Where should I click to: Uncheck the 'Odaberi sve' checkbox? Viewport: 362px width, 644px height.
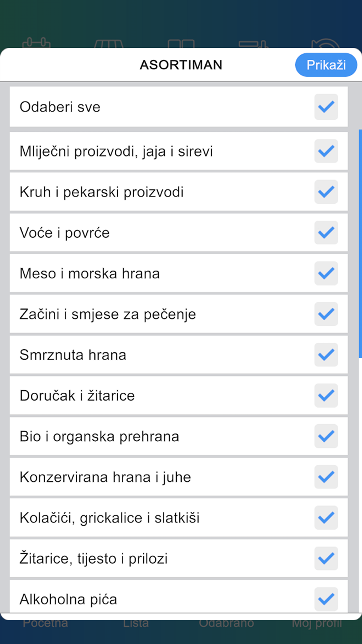coord(326,106)
